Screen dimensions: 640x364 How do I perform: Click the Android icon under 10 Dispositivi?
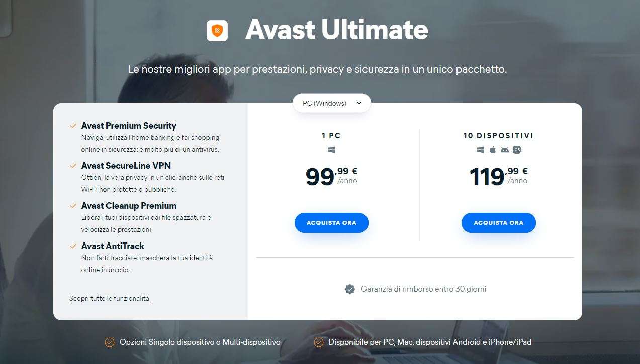(505, 150)
